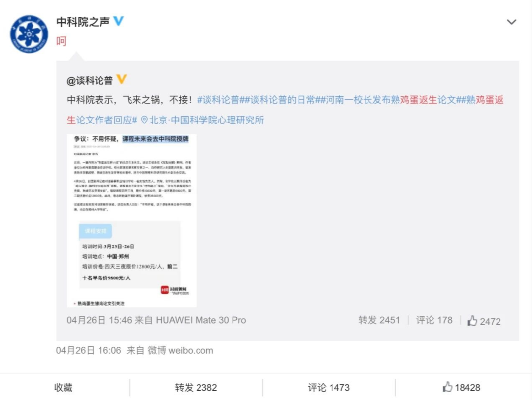
Task: Like the quoted post via thumbs-up 2472
Action: pyautogui.click(x=484, y=320)
